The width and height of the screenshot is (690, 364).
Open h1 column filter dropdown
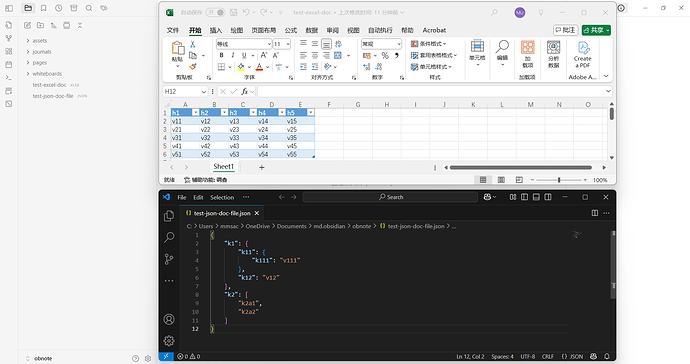(195, 113)
